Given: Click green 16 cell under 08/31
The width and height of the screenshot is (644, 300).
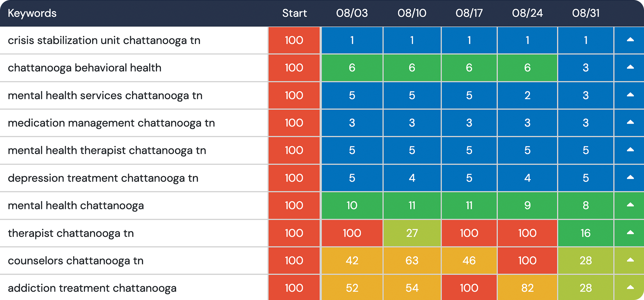Looking at the screenshot, I should pos(585,233).
